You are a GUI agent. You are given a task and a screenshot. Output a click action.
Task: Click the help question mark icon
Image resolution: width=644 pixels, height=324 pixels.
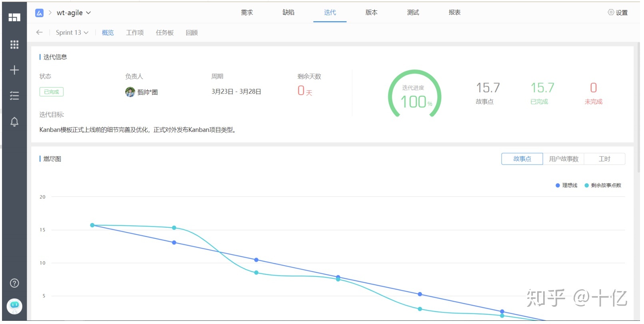click(x=14, y=283)
